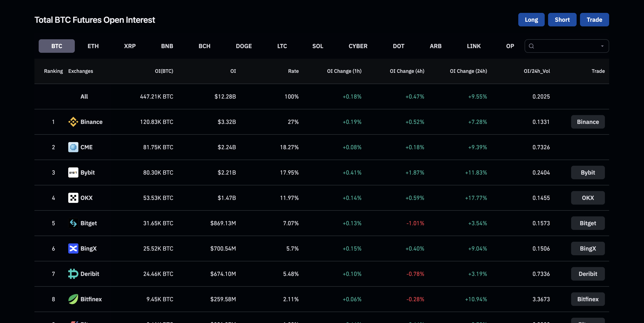This screenshot has width=644, height=323.
Task: Click the Long button
Action: [531, 19]
